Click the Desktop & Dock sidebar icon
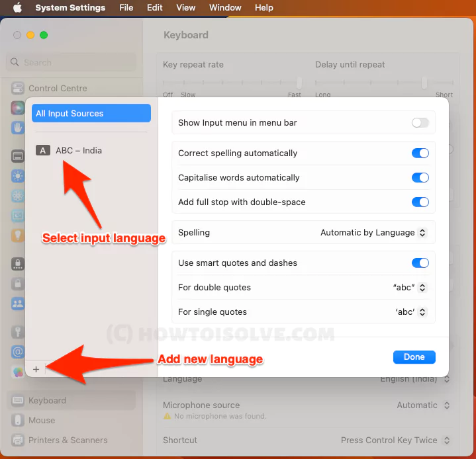The width and height of the screenshot is (476, 459). 18,157
